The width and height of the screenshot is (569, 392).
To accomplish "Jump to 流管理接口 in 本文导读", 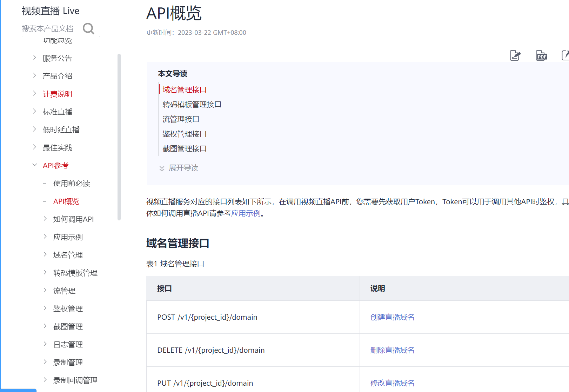I will tap(181, 119).
